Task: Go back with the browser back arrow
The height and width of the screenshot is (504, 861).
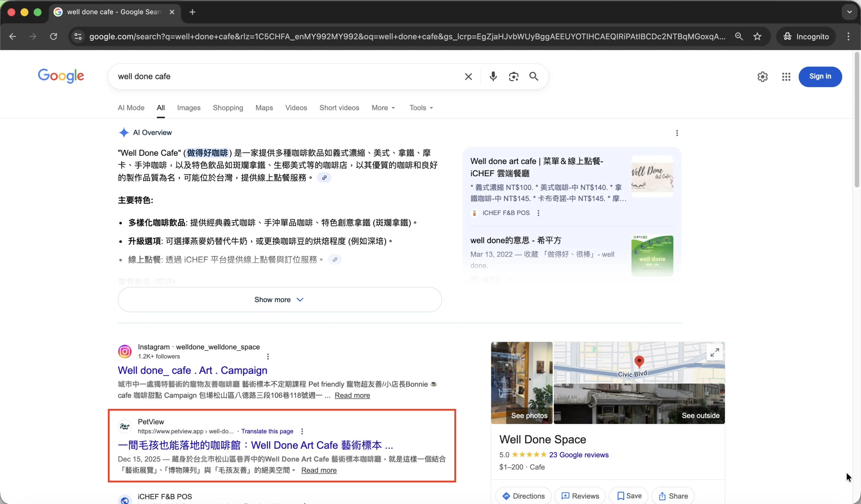Action: [x=13, y=37]
